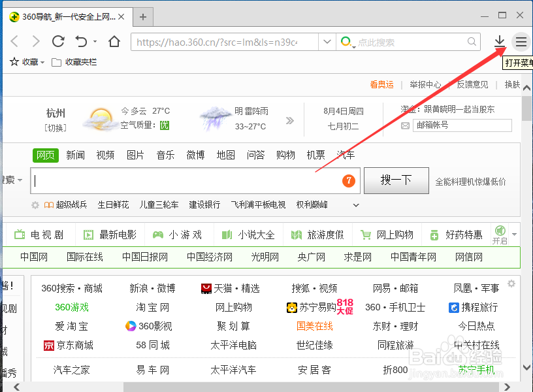This screenshot has height=392, width=533.
Task: Open the 京东商城 site link
Action: [69, 346]
